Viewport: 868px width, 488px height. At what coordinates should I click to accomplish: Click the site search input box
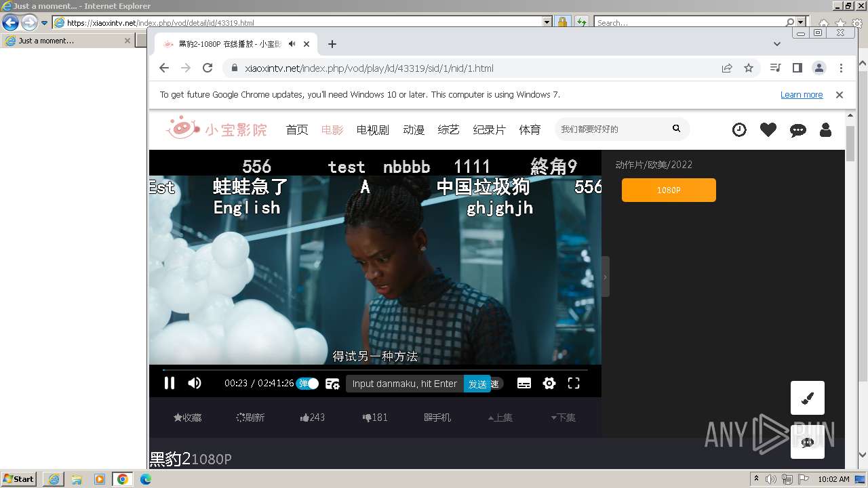[610, 129]
